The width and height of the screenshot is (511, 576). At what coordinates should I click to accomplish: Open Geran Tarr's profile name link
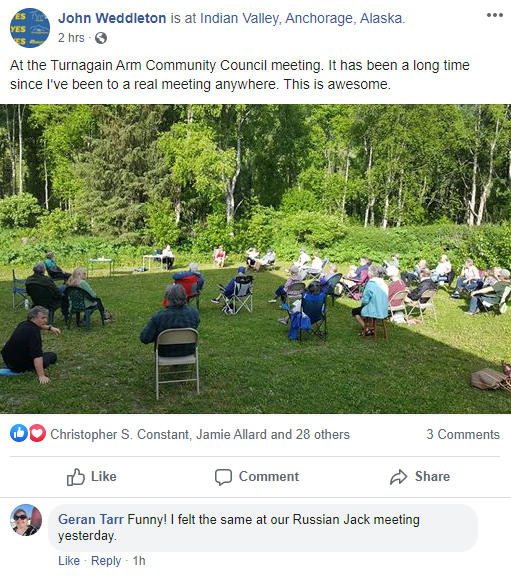point(91,519)
